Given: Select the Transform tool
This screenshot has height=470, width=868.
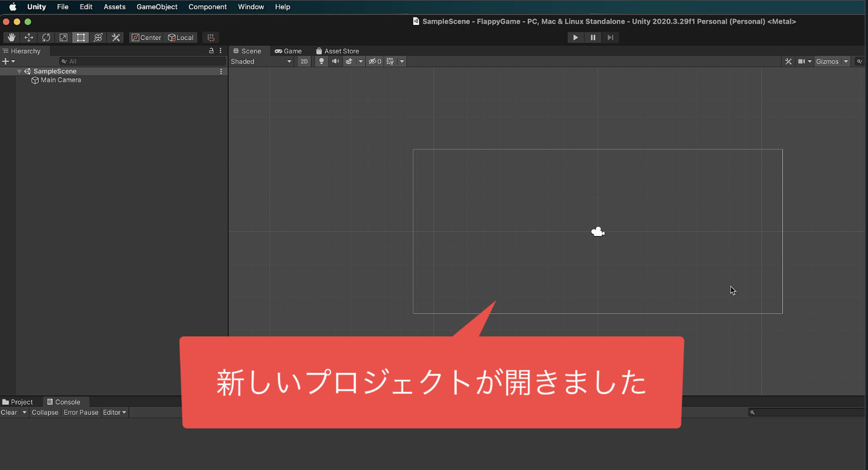Looking at the screenshot, I should point(98,38).
